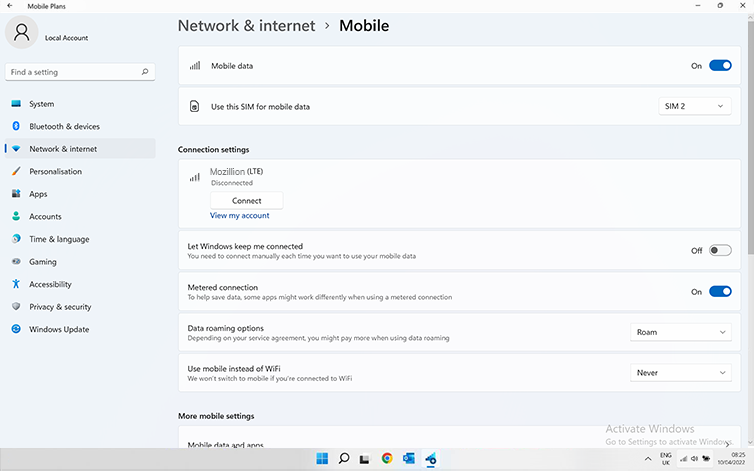Open View my account link
Image resolution: width=754 pixels, height=471 pixels.
click(x=239, y=216)
